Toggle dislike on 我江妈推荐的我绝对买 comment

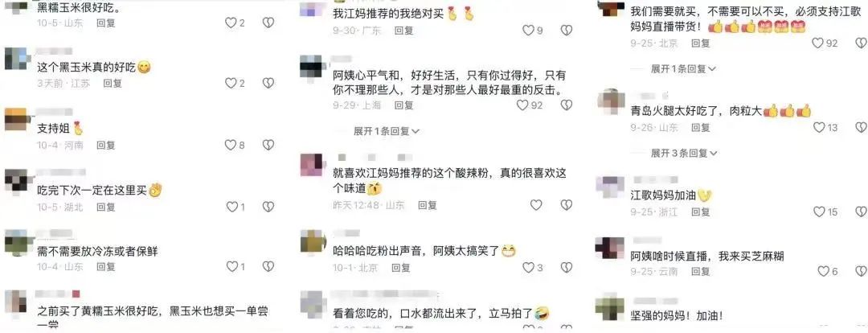click(x=567, y=31)
